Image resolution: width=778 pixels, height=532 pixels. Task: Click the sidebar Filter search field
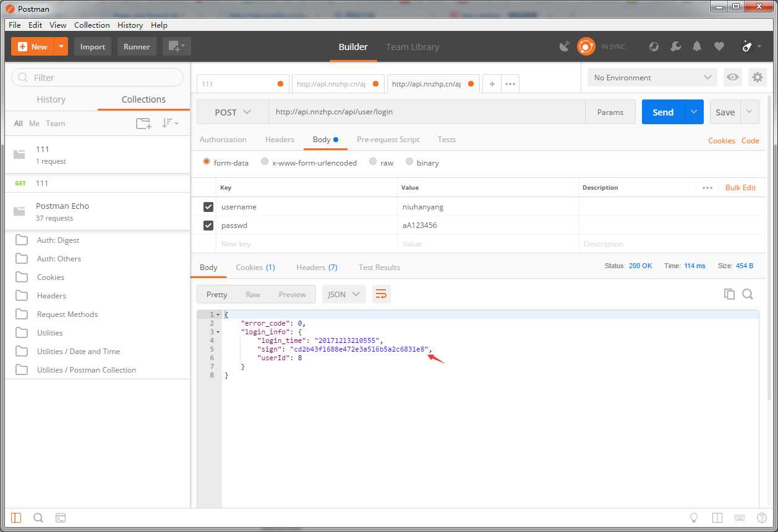click(x=97, y=77)
